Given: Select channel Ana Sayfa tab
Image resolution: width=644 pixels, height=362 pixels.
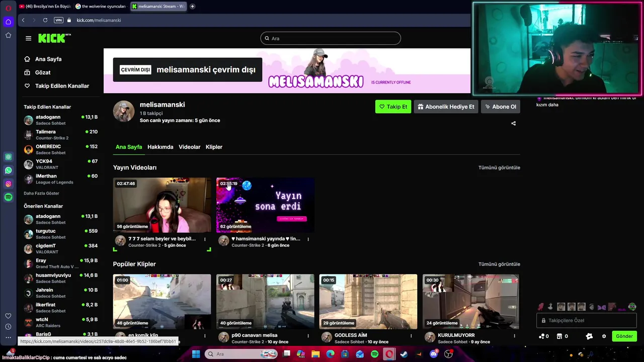Looking at the screenshot, I should 129,147.
